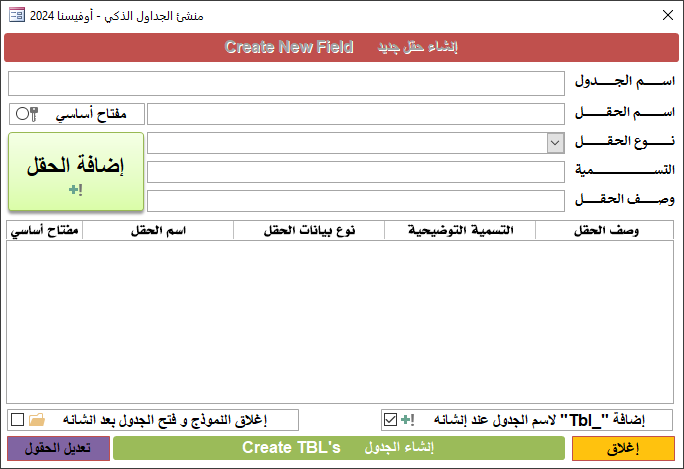The width and height of the screenshot is (684, 469).
Task: Click the green plus icon beside Tbl_ checkbox
Action: click(407, 419)
